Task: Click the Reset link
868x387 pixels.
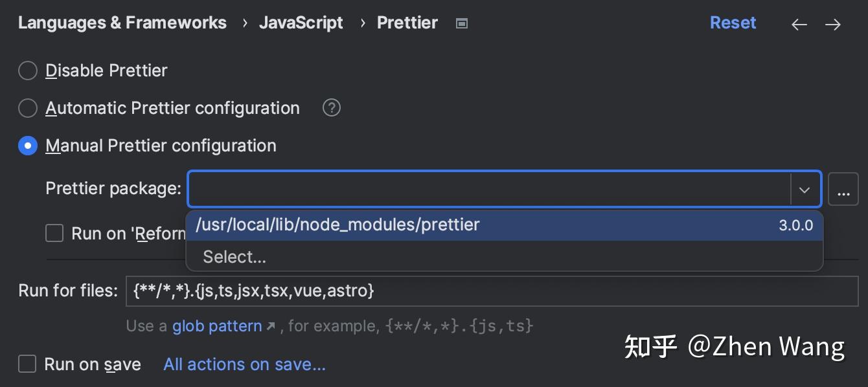Action: [733, 23]
